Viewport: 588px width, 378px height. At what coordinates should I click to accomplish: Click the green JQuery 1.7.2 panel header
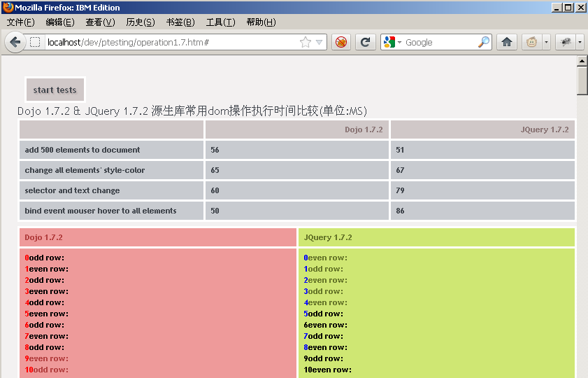pyautogui.click(x=436, y=237)
